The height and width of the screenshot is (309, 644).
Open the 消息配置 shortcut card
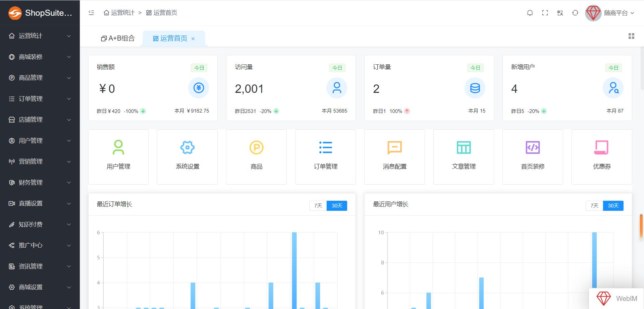click(394, 157)
